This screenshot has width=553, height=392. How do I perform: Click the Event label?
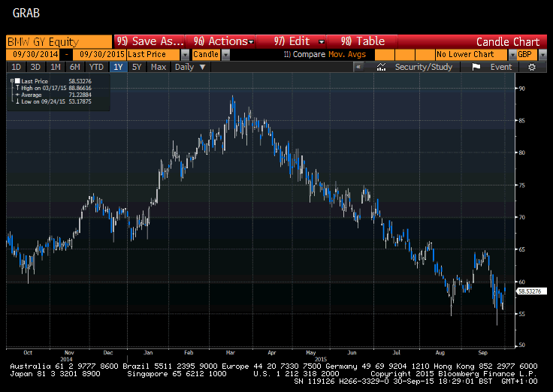pos(501,67)
